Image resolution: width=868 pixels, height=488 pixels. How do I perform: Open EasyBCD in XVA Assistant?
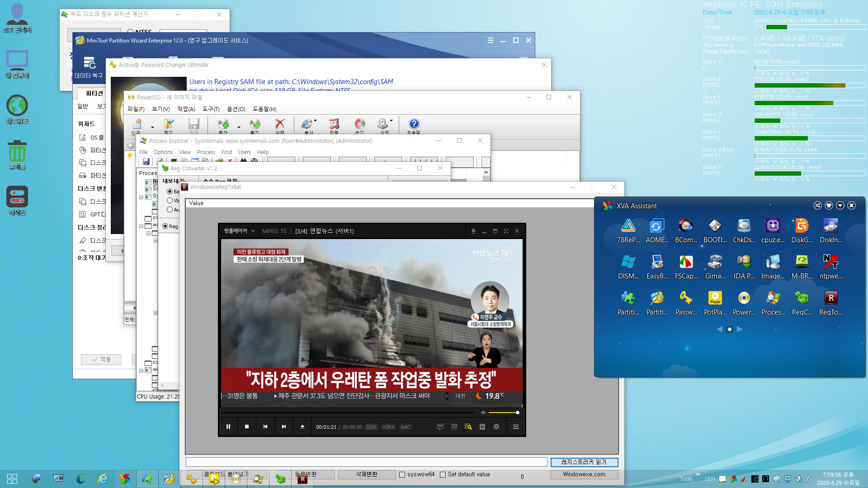pos(657,267)
